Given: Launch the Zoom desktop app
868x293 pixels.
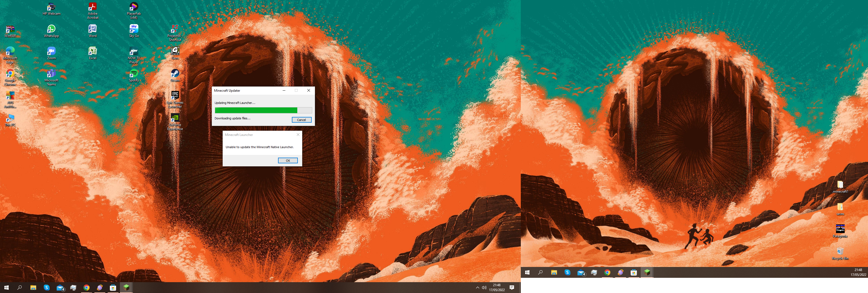Looking at the screenshot, I should pos(51,51).
